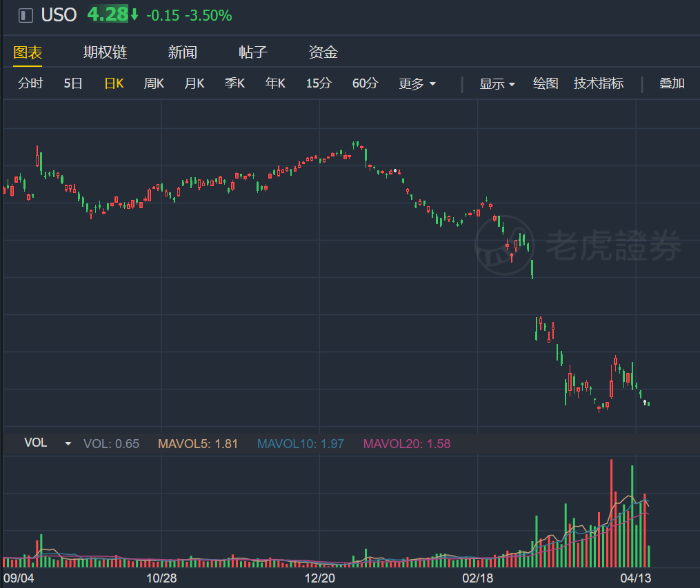Select the 15分 chart interval
The height and width of the screenshot is (588, 700).
(x=319, y=83)
